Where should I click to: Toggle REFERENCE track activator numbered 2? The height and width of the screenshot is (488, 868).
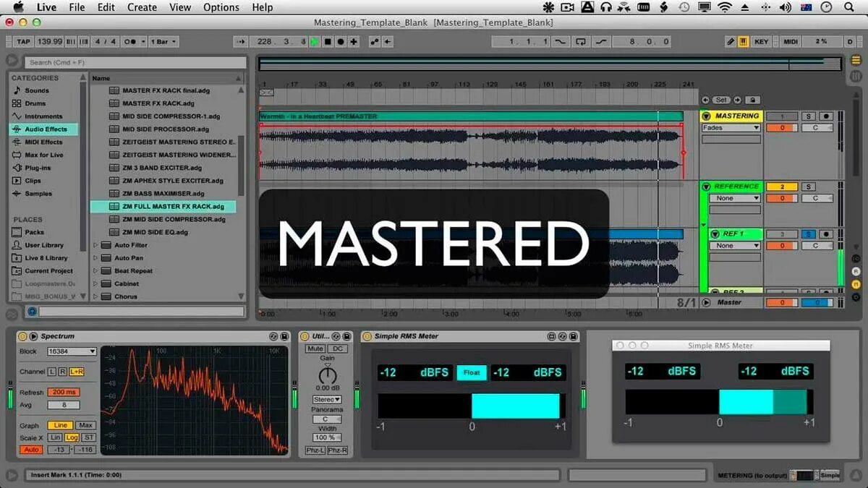782,187
